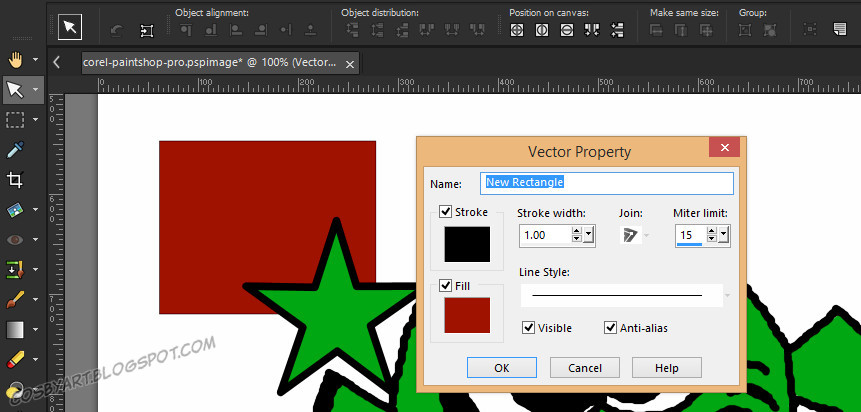Image resolution: width=861 pixels, height=412 pixels.
Task: Open the Pan tool flyout arrow
Action: click(x=36, y=59)
